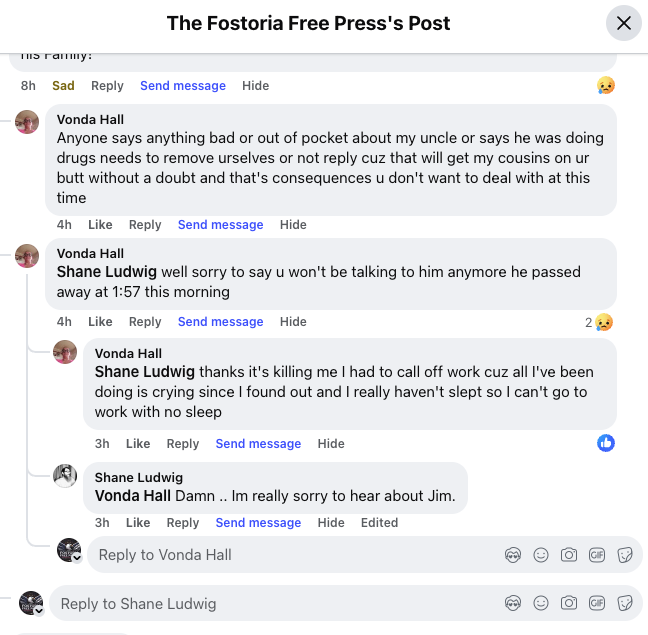Open emoji picker in Reply to Vonda Hall box

541,554
